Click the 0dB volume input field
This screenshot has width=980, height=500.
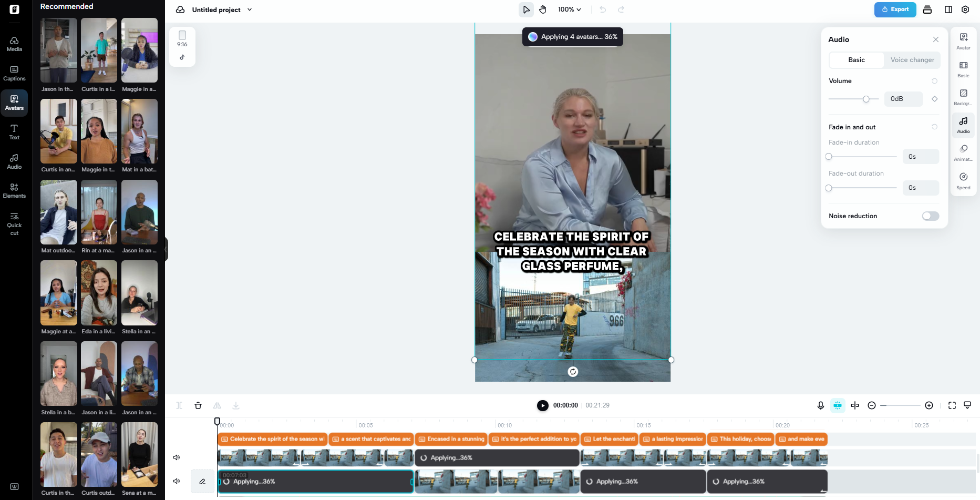click(x=904, y=99)
